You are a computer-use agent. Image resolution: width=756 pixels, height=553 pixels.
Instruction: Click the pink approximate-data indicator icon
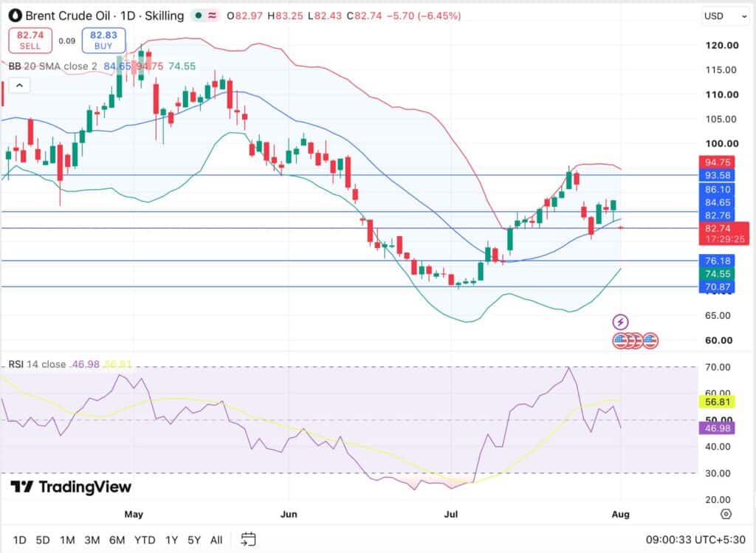(212, 16)
